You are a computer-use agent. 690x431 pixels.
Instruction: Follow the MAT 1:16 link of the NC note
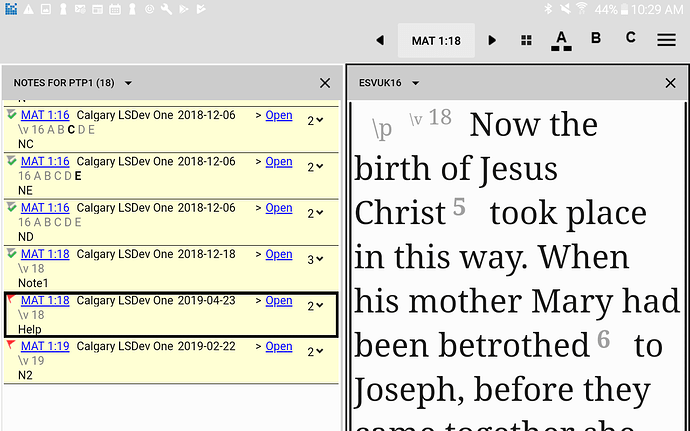(45, 115)
